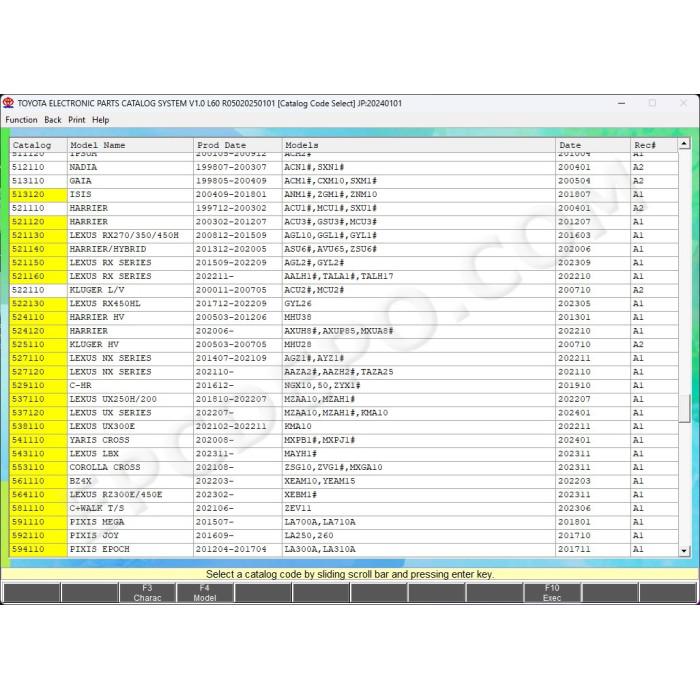Click model name BZ4X
Screen dimensions: 700x700
coord(80,481)
